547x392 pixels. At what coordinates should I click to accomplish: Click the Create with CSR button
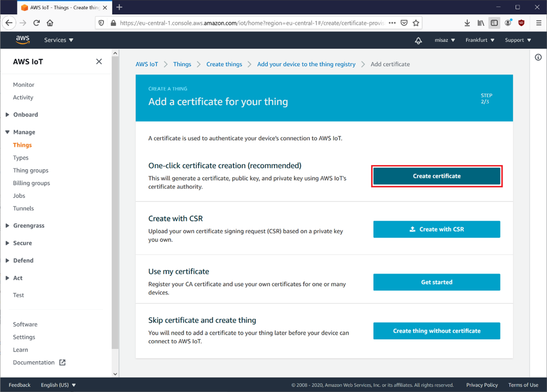pos(437,229)
